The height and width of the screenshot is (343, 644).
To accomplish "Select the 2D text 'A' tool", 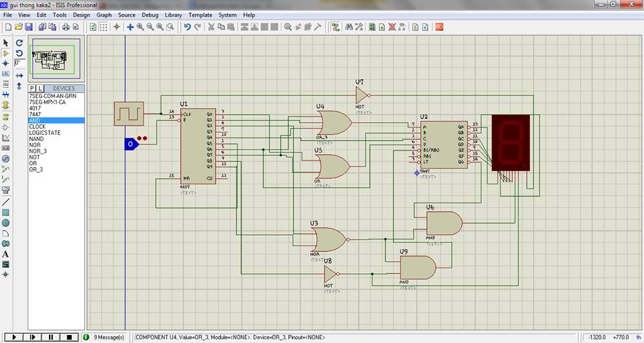I will (x=6, y=254).
